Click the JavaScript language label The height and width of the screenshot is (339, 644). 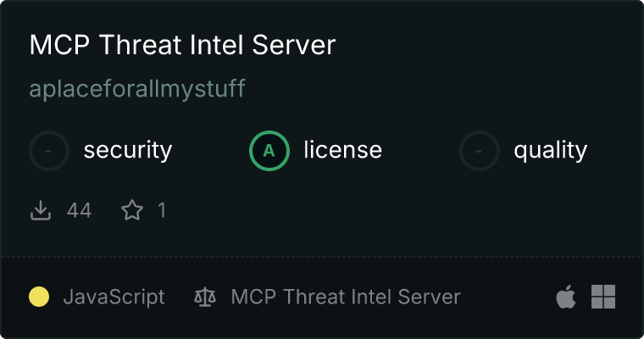(114, 297)
